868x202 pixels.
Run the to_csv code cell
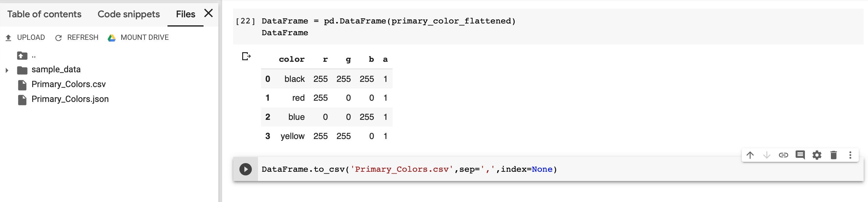pyautogui.click(x=245, y=169)
